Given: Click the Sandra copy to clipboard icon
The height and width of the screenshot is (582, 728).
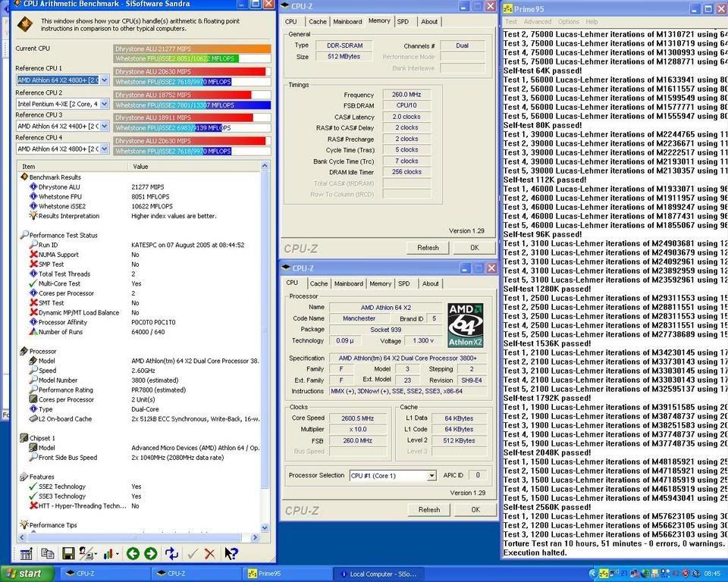Looking at the screenshot, I should click(47, 553).
